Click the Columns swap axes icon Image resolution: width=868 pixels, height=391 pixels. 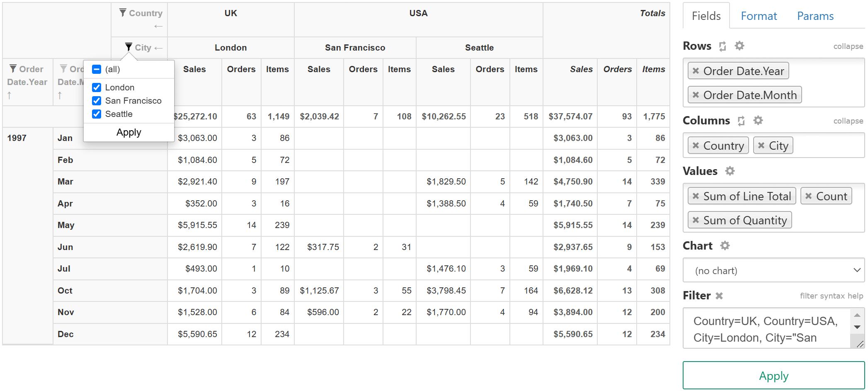coord(741,121)
